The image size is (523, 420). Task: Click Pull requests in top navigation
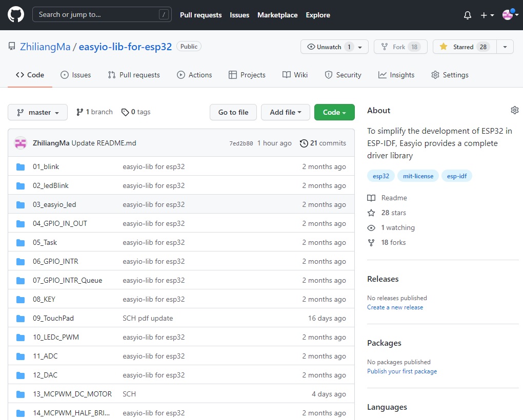[x=201, y=15]
